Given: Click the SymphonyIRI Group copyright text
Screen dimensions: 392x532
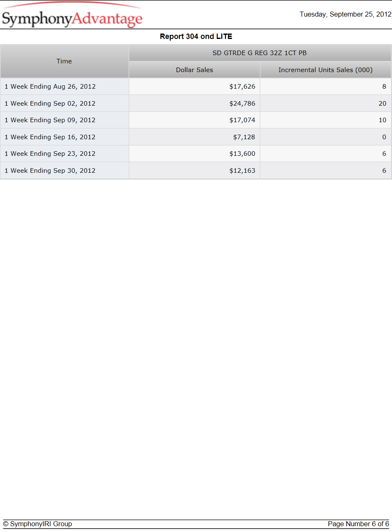Looking at the screenshot, I should click(x=37, y=524).
